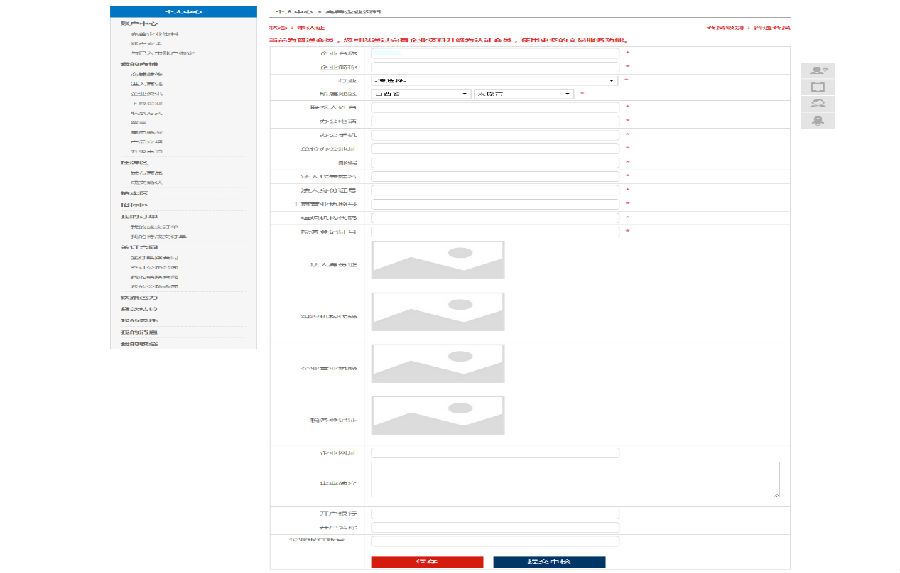Click the organization code certificate image placeholder
Screen dimensions: 900x573
(438, 363)
